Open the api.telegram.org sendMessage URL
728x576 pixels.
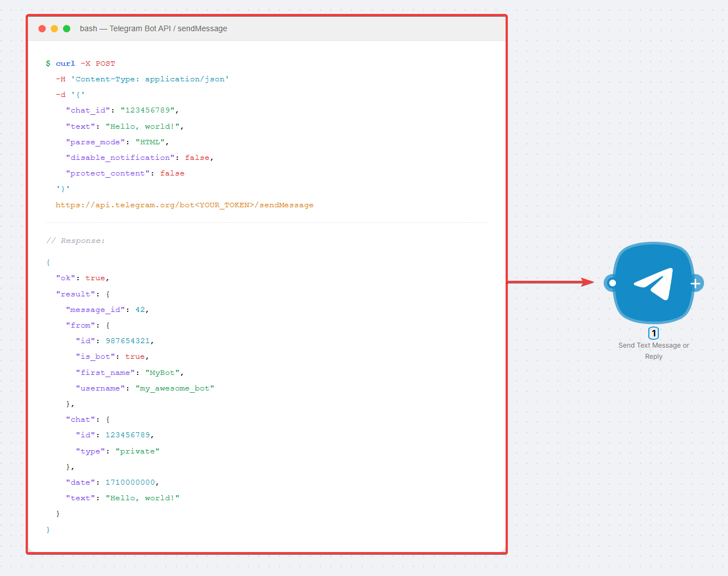point(184,205)
